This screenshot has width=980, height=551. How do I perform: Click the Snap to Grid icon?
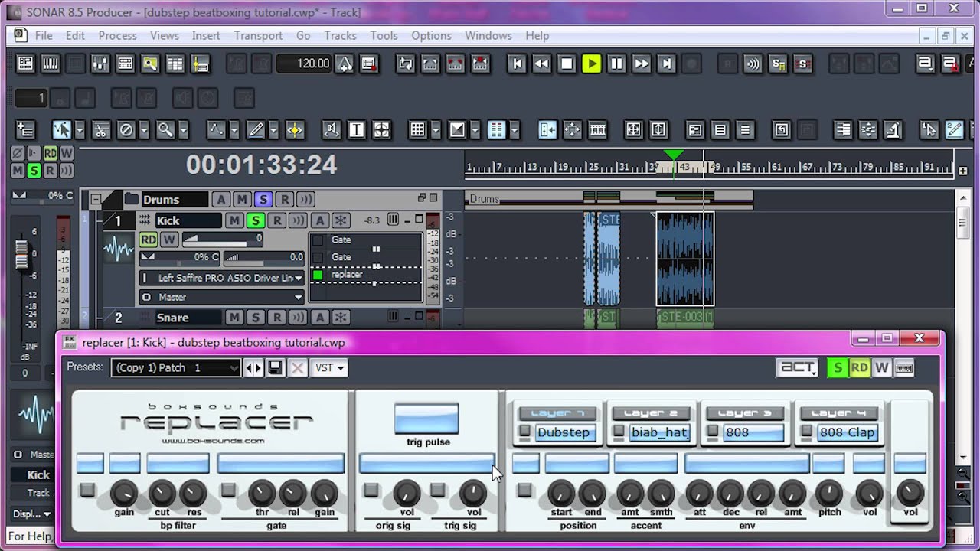417,130
